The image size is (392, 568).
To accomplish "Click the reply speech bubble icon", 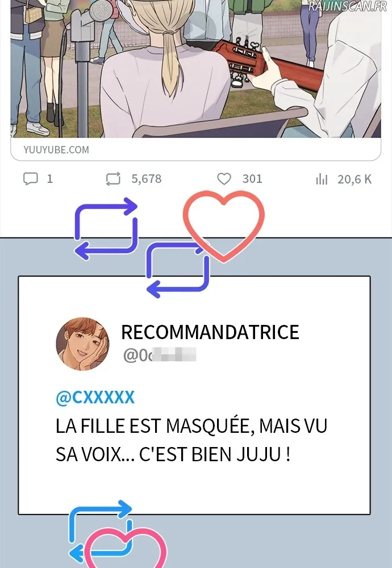I will coord(31,178).
